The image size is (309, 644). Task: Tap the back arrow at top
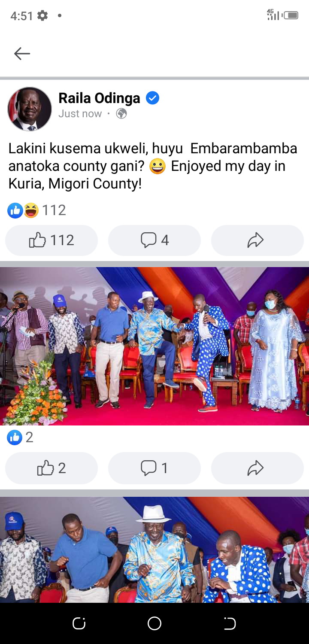pos(22,53)
